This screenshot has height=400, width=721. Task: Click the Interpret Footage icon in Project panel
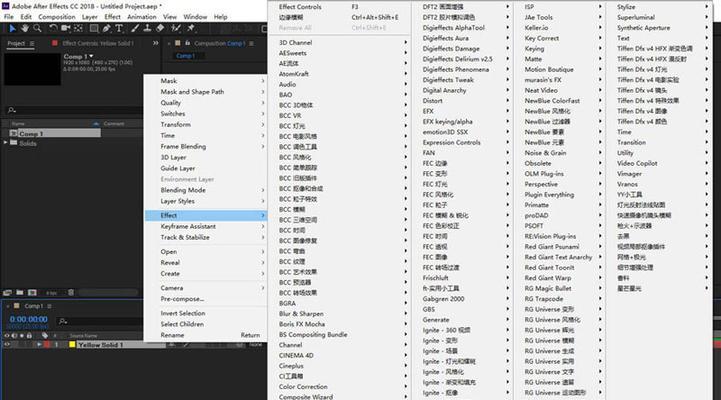7,292
